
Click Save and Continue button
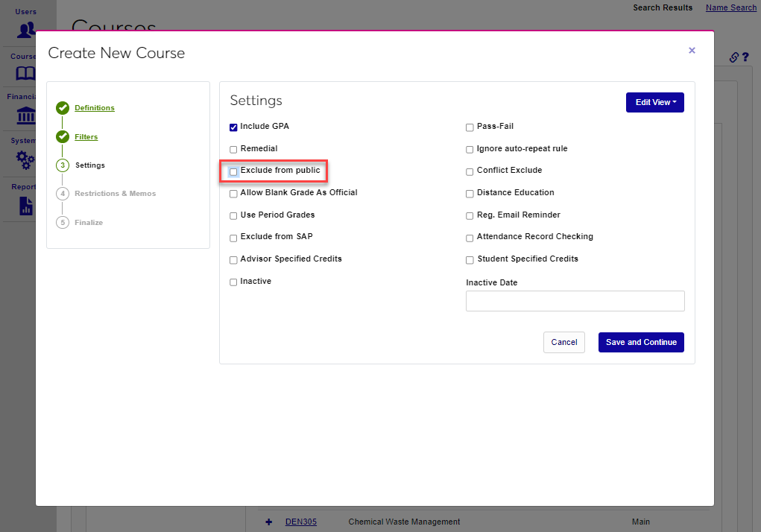coord(641,342)
